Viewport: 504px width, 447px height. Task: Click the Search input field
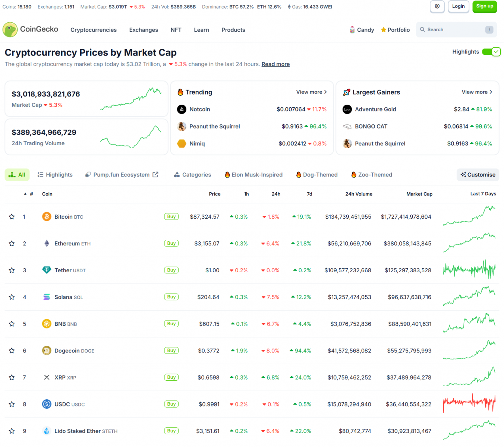(457, 29)
